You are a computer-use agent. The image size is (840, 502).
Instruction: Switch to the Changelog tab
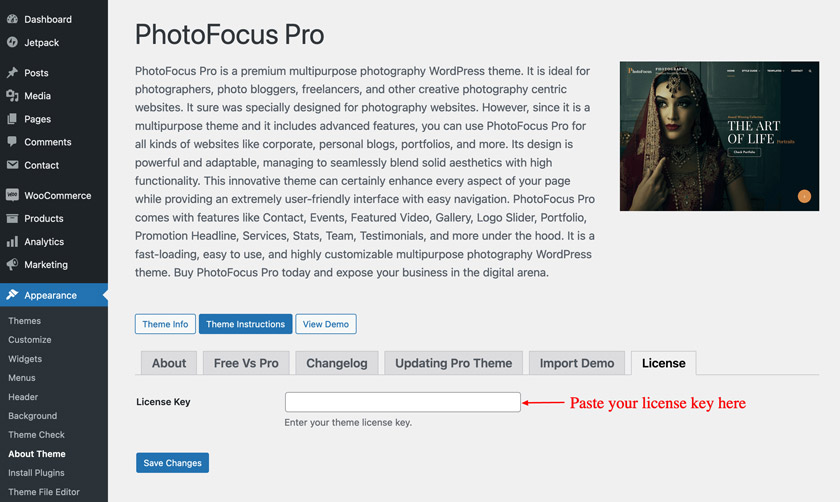click(x=337, y=363)
